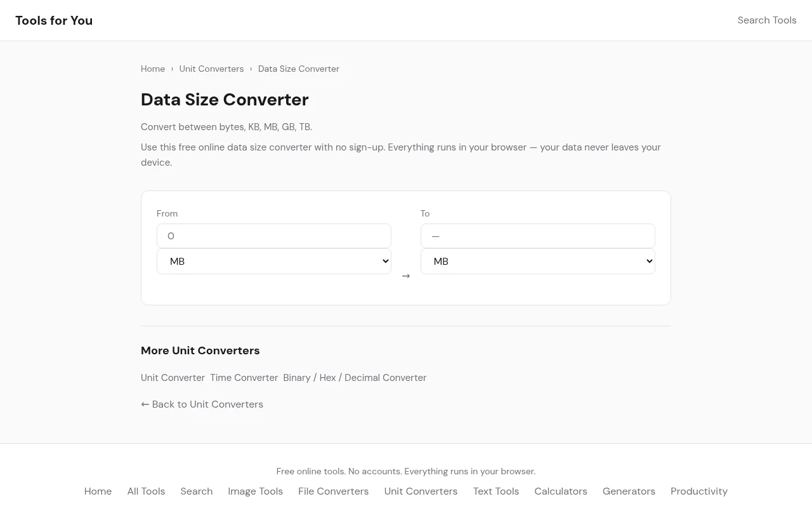
Task: Navigate to File Converters in footer
Action: point(333,491)
